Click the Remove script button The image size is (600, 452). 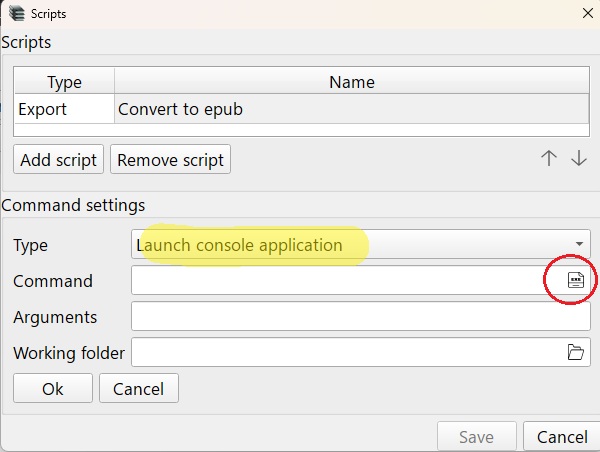pos(170,159)
